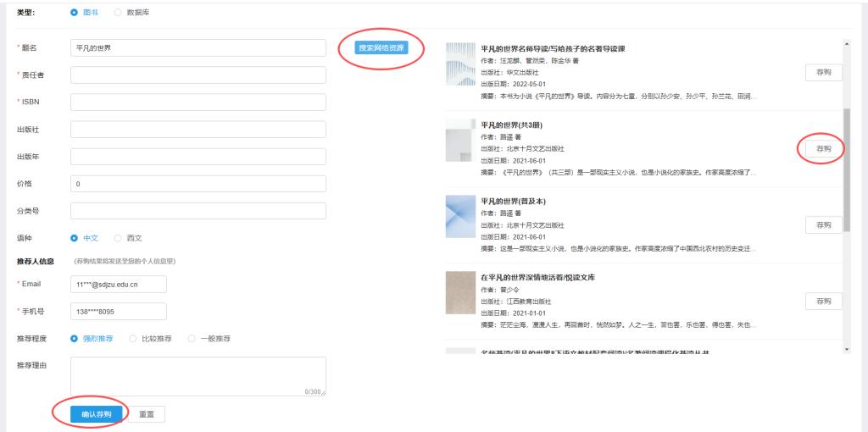Click cover thumbnail of 在平凡的世界深情地活着
The image size is (868, 432).
click(x=460, y=293)
